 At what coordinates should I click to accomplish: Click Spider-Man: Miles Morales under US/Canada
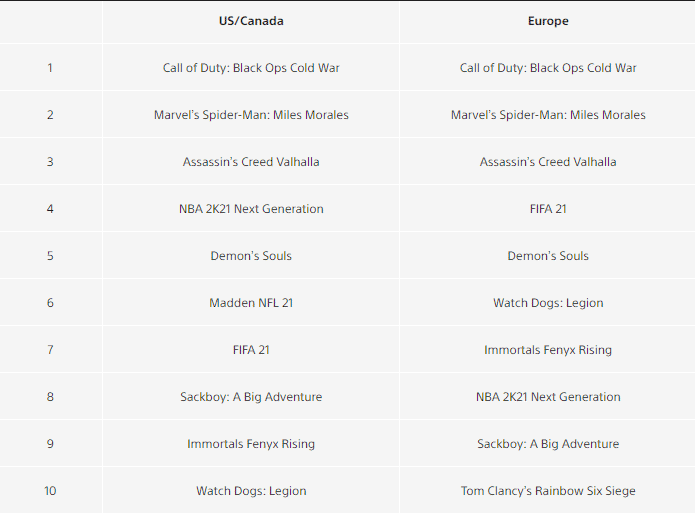251,115
